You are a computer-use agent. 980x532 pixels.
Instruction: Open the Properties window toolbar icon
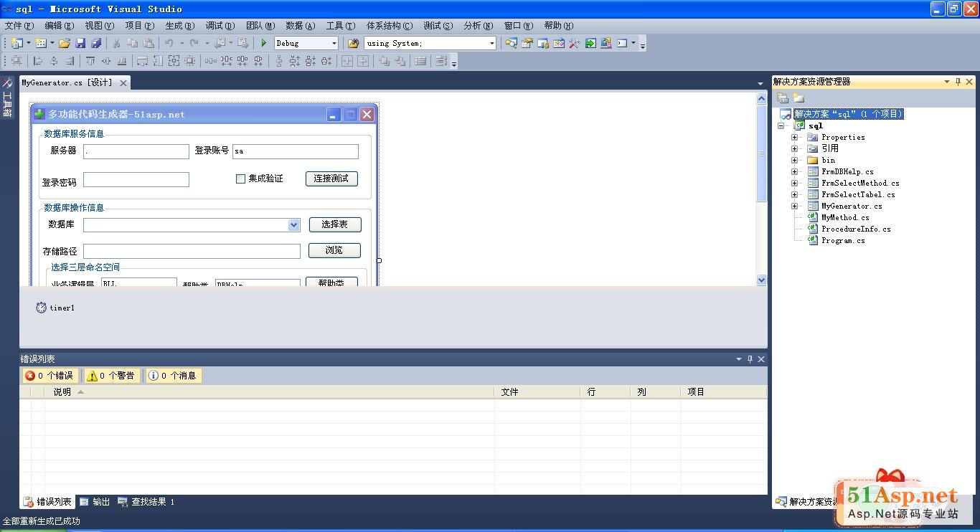527,43
